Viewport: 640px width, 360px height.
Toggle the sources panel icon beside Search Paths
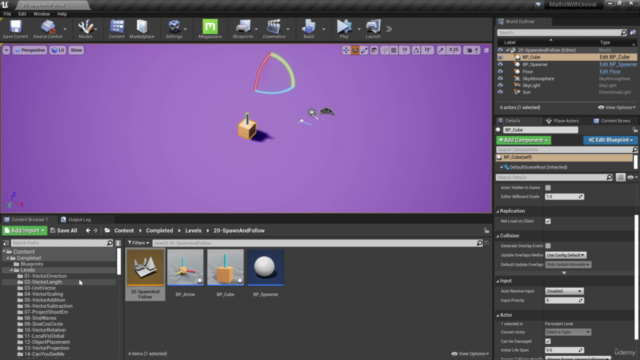[6, 243]
